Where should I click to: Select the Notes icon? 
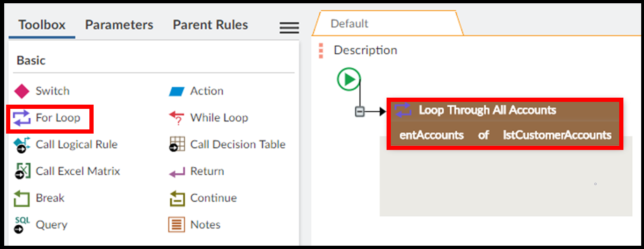176,225
